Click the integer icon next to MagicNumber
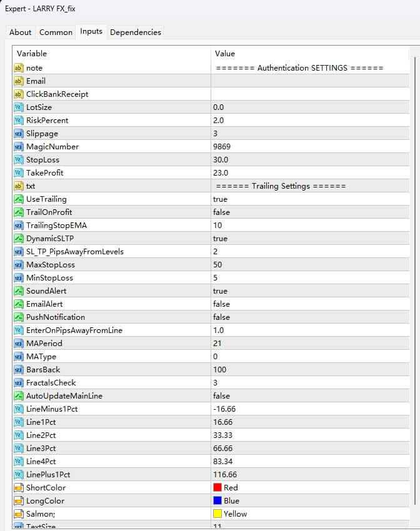The height and width of the screenshot is (531, 420). point(18,147)
